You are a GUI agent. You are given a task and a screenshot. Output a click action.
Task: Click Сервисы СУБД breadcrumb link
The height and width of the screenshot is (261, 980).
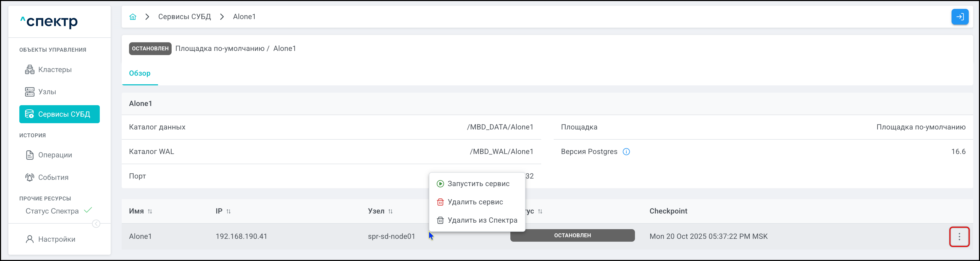coord(184,17)
